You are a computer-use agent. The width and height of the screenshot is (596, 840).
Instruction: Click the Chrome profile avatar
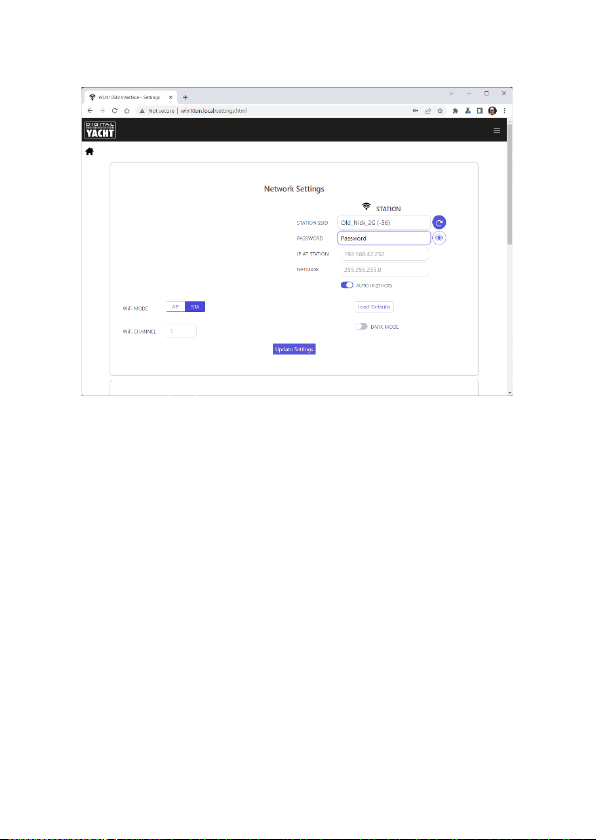click(492, 111)
